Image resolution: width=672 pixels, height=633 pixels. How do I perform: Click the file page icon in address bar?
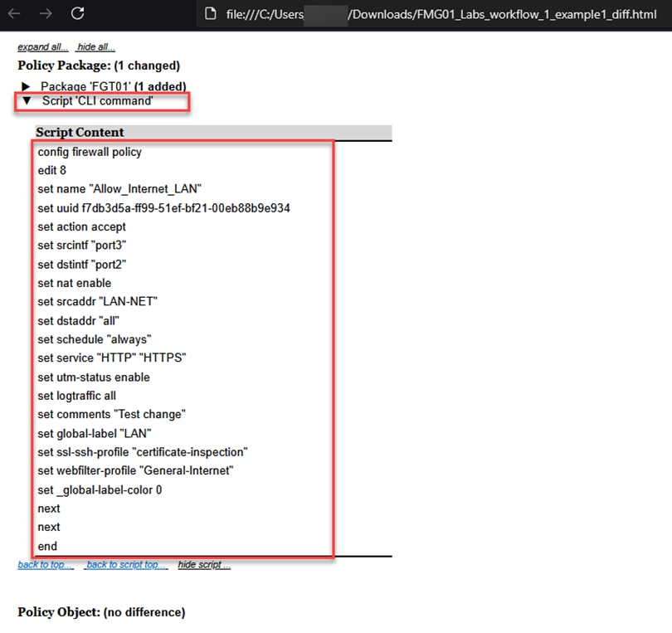click(211, 14)
